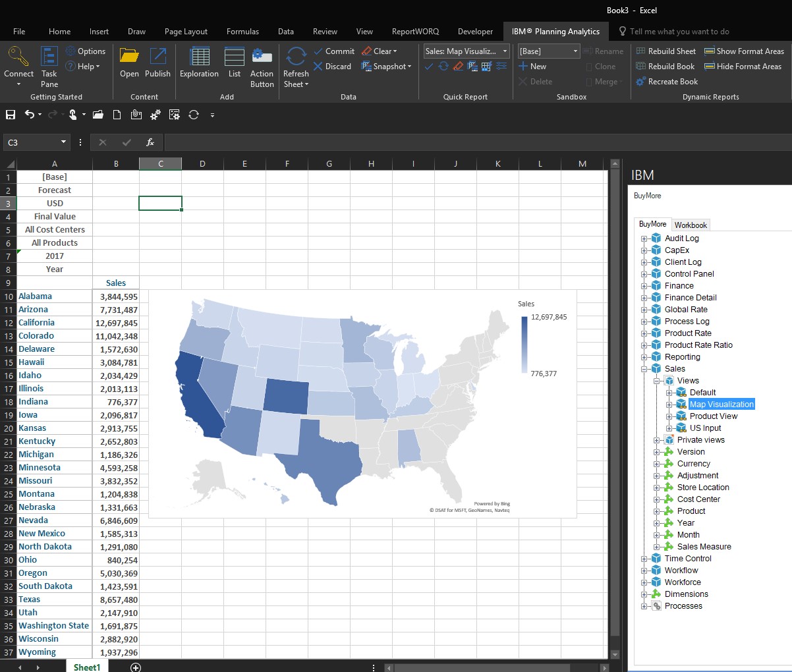
Task: Insert a List report
Action: pos(235,63)
